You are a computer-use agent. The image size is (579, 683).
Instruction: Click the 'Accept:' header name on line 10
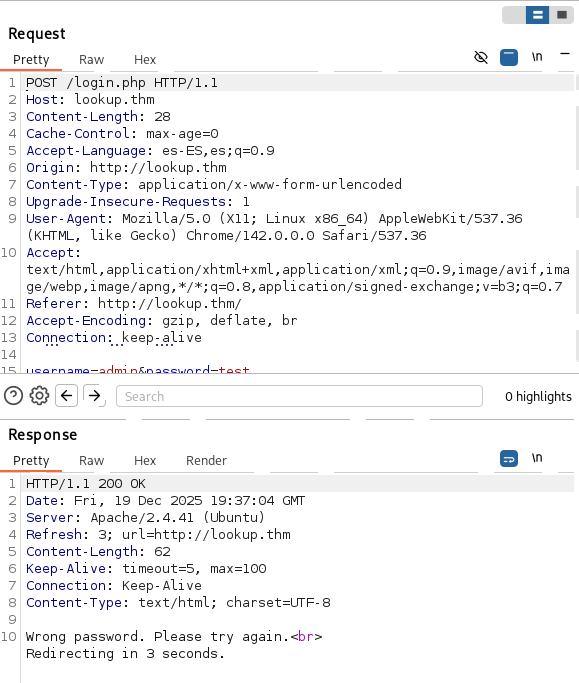click(54, 253)
